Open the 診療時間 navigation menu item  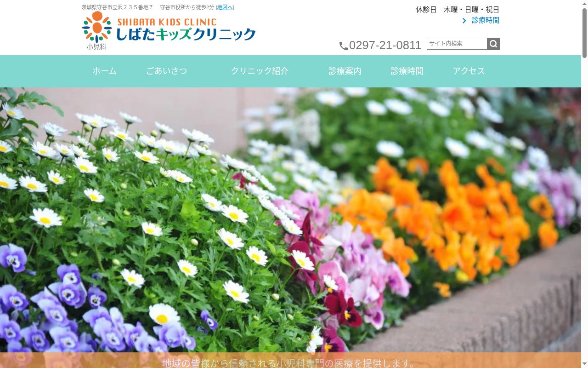tap(407, 71)
